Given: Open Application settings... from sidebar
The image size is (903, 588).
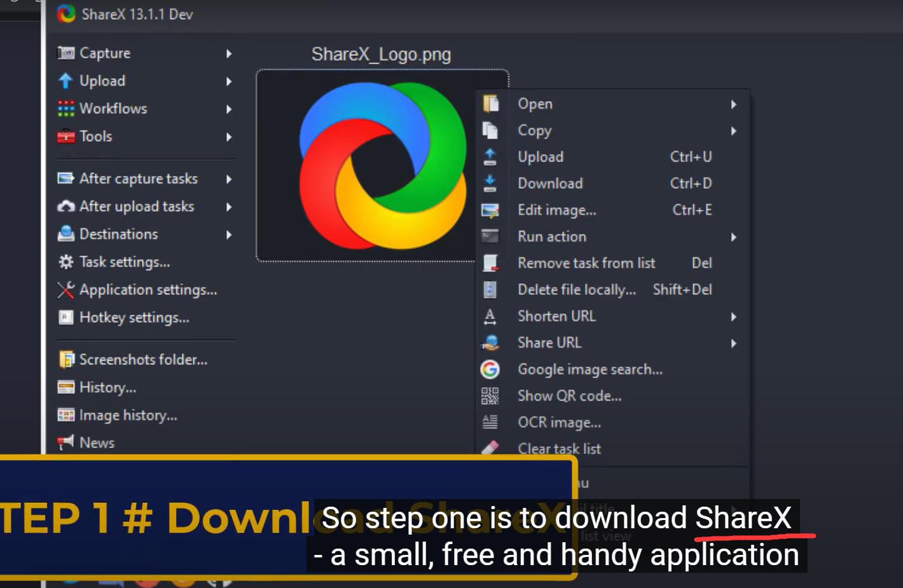Looking at the screenshot, I should click(x=148, y=290).
